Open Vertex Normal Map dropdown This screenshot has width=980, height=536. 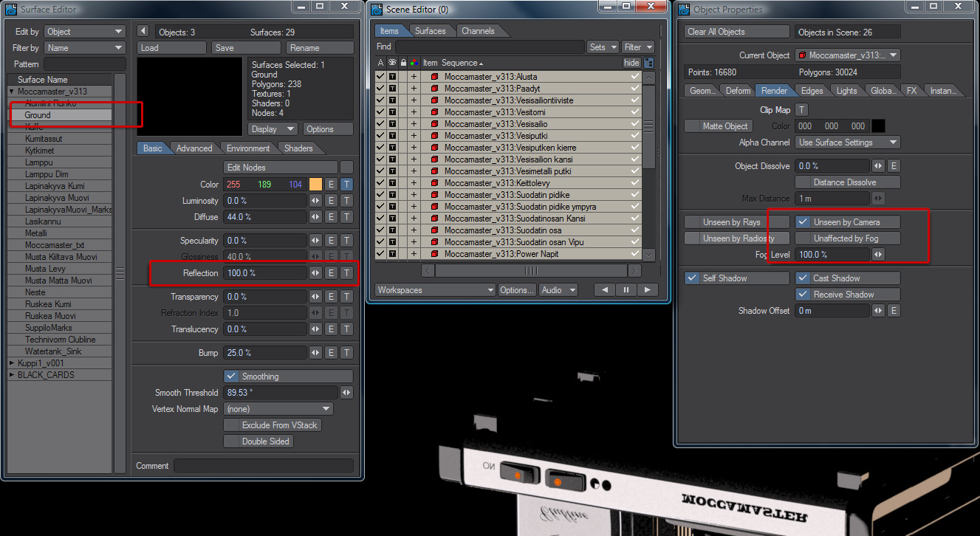278,409
